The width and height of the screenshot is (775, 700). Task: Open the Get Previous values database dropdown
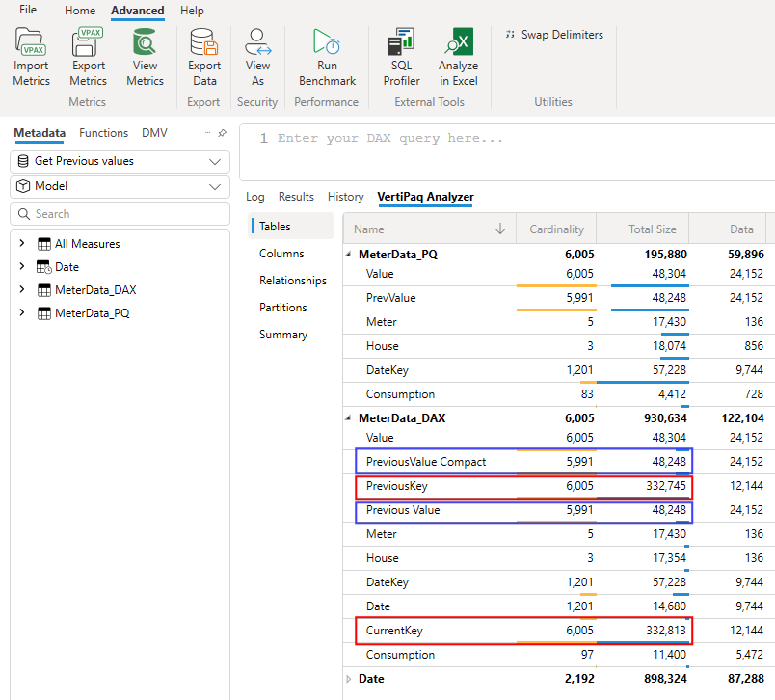click(x=120, y=162)
